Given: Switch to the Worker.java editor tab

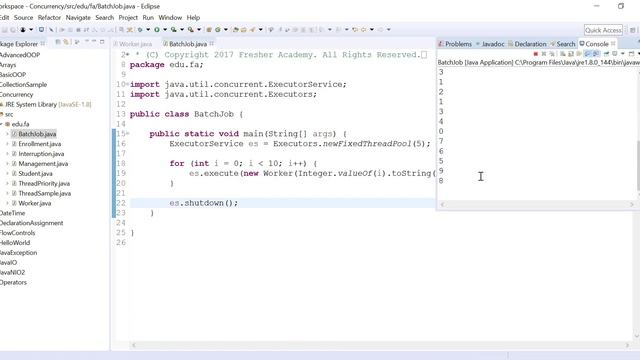Looking at the screenshot, I should point(133,44).
